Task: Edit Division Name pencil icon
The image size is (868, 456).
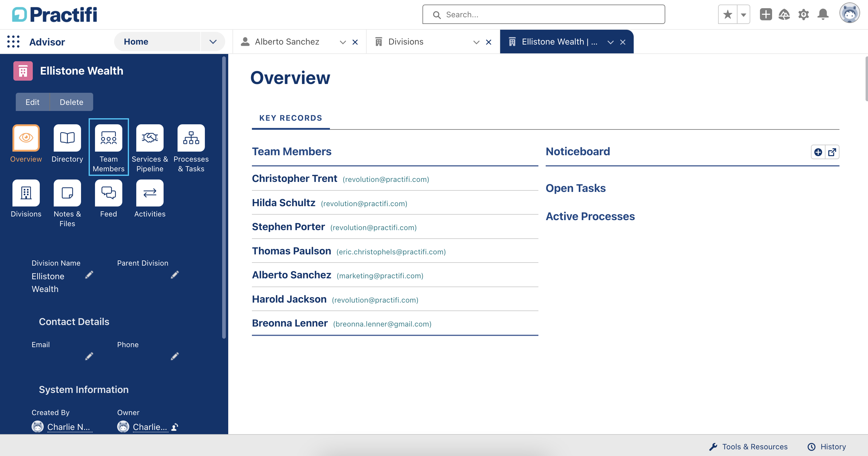Action: 89,275
